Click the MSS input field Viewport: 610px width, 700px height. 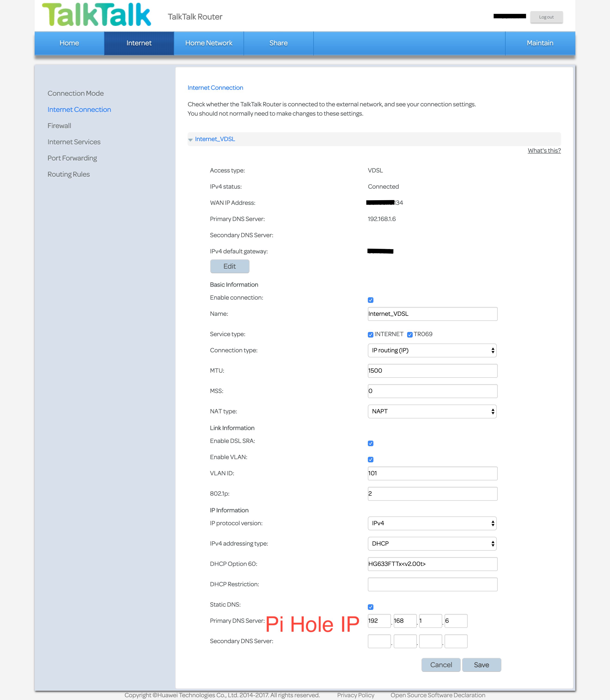[x=433, y=391]
